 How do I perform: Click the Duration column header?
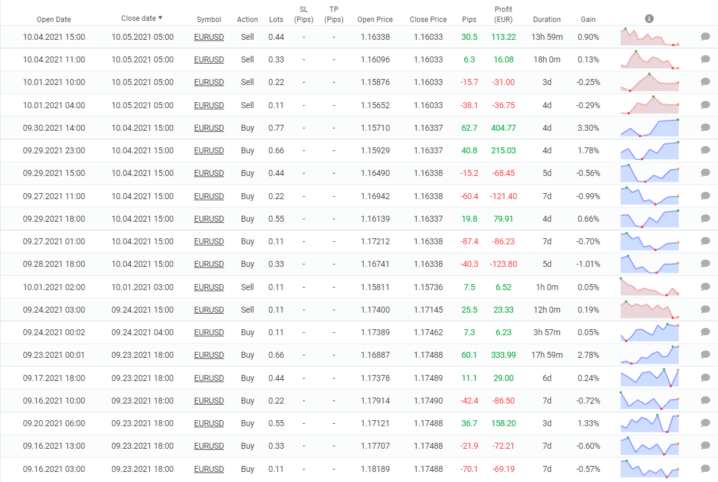tap(547, 19)
